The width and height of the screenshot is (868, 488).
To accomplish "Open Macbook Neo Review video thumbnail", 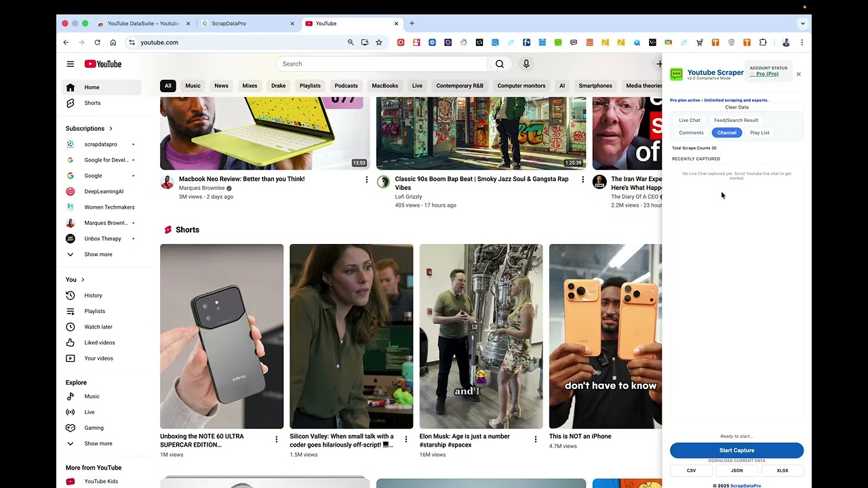I will click(264, 133).
